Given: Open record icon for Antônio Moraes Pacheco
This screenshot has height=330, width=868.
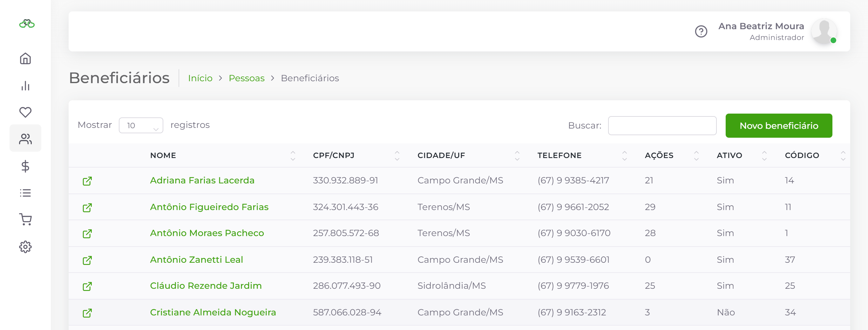Looking at the screenshot, I should [87, 234].
